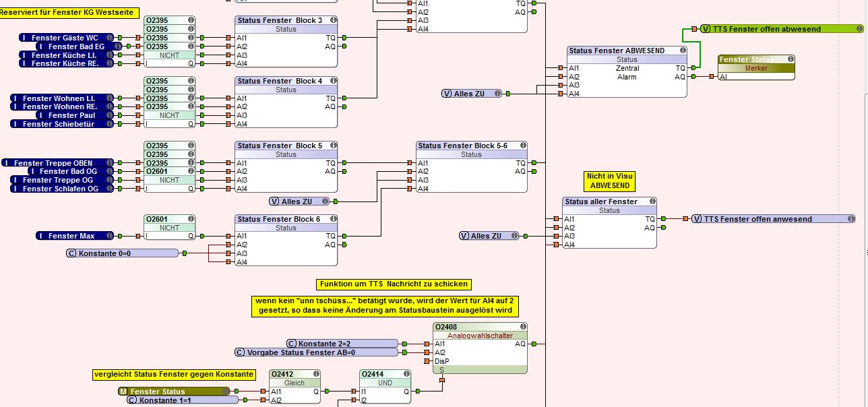Select the Fenster Schlafen OG input
Viewport: 868px width, 407px height.
[62, 189]
